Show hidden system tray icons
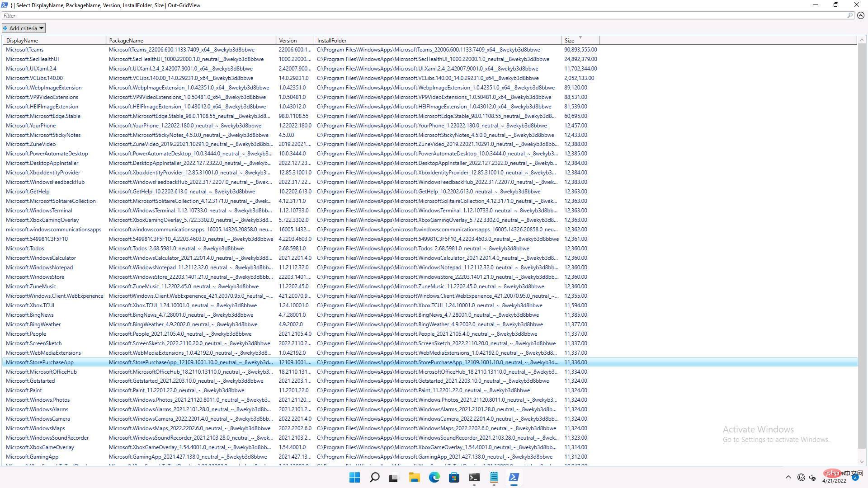 click(788, 477)
